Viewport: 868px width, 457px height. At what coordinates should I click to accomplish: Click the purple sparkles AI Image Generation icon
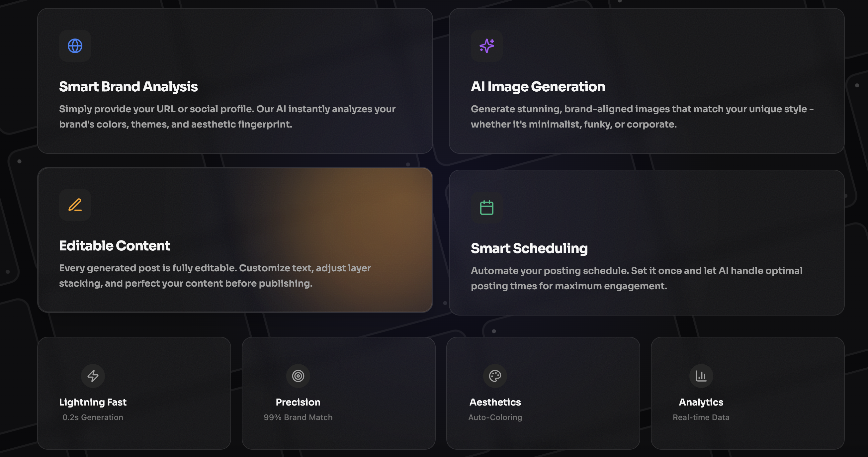[x=487, y=46]
